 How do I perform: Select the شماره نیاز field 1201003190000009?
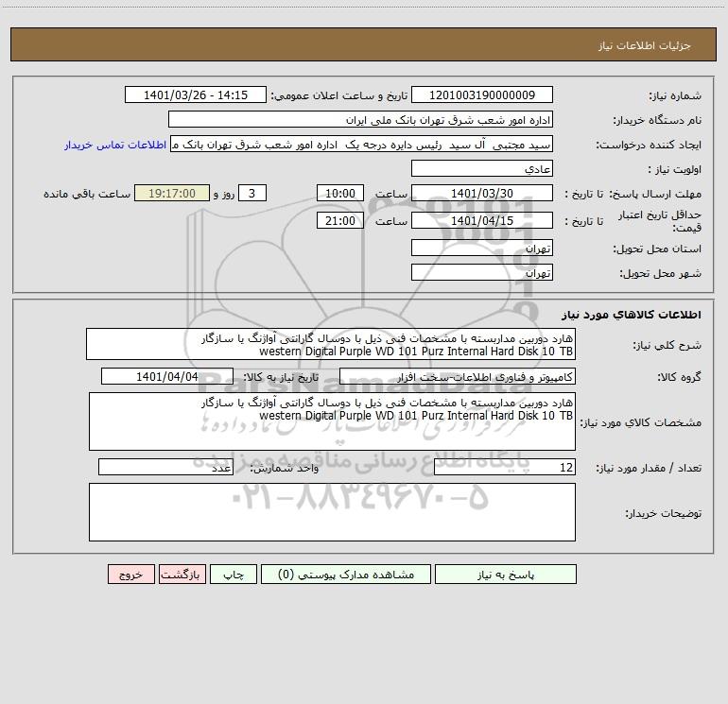click(482, 95)
